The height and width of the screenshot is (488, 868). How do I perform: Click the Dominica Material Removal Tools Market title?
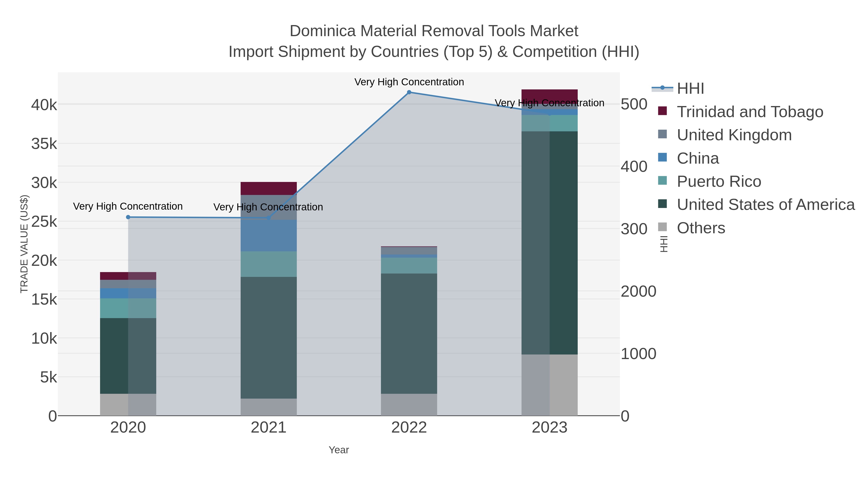point(434,31)
